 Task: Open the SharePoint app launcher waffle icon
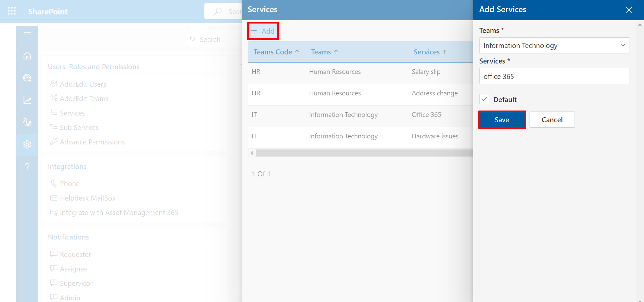[x=12, y=11]
